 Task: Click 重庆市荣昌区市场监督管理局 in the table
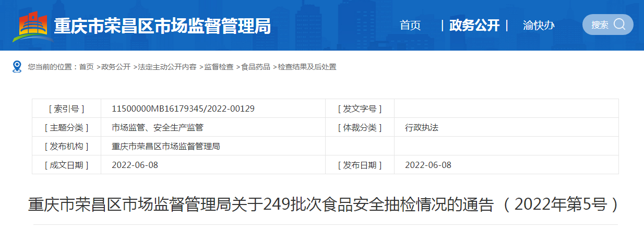(166, 146)
